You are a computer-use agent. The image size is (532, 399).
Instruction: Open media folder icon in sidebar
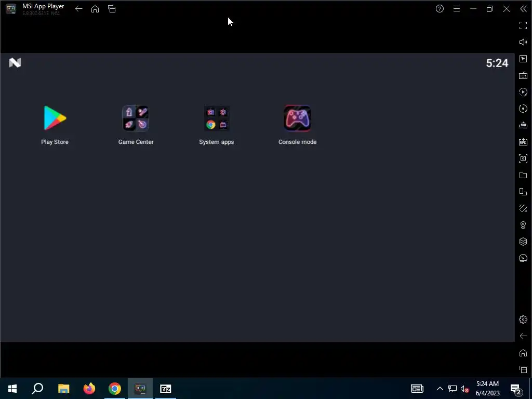pos(523,175)
